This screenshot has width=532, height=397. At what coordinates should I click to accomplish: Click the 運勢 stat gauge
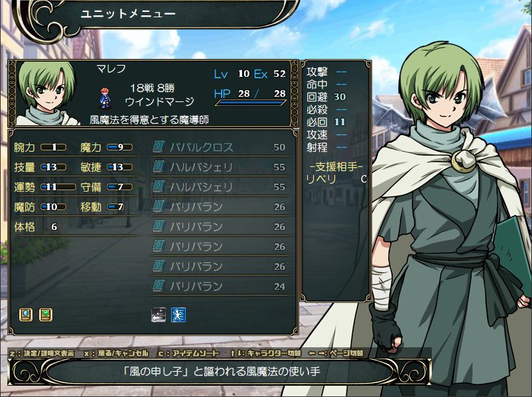click(58, 187)
